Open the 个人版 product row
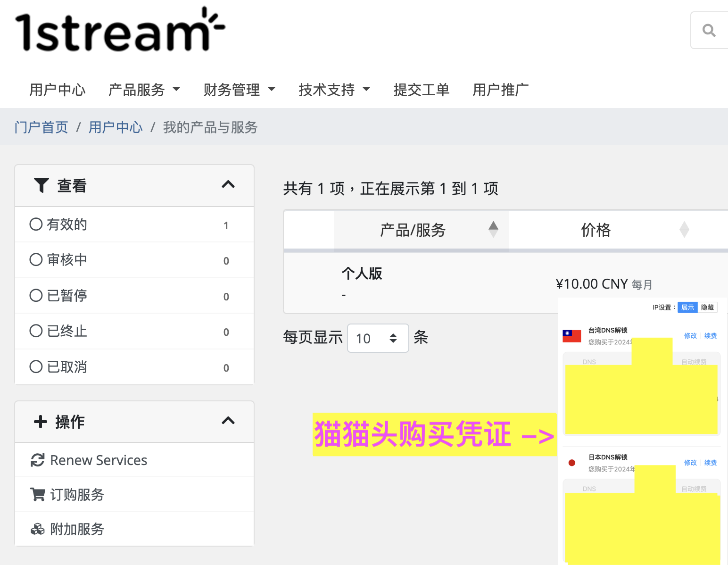 [x=362, y=273]
